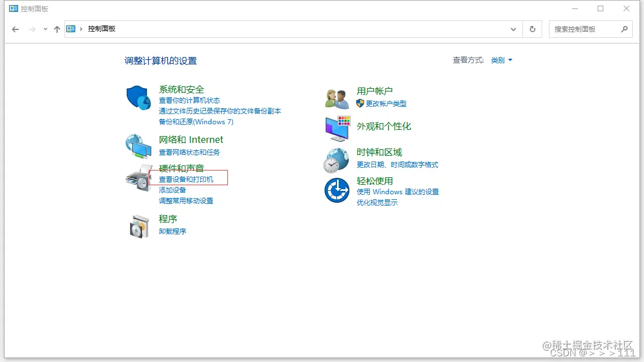The height and width of the screenshot is (362, 644).
Task: Click 控制面板 breadcrumb in address bar
Action: tap(101, 29)
